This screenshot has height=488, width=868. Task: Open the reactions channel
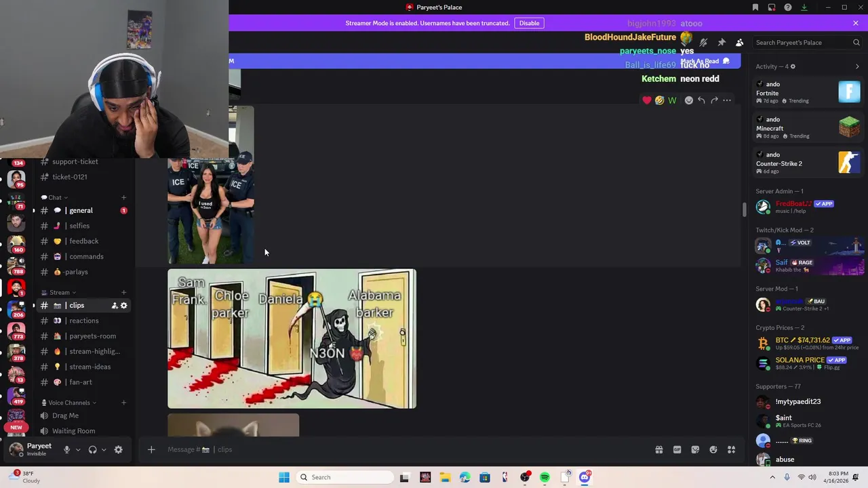(x=83, y=321)
